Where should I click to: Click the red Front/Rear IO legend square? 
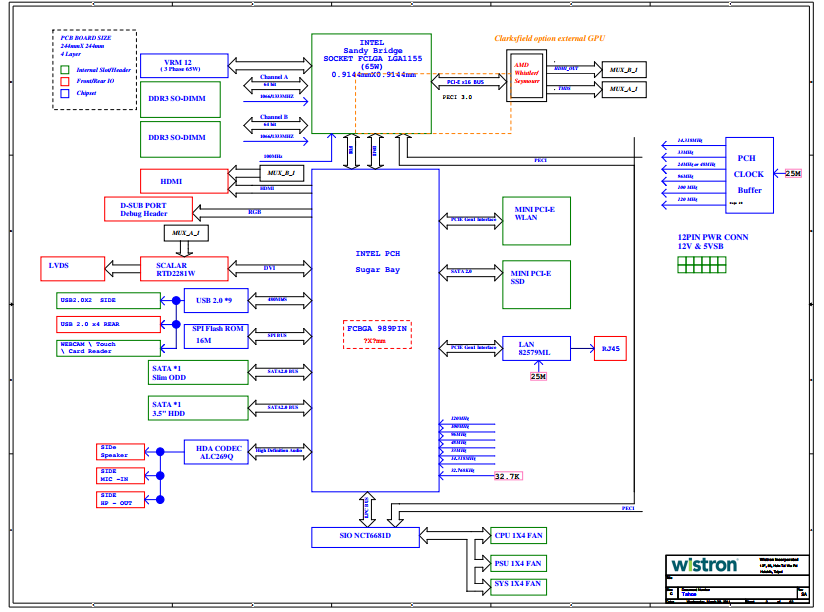(x=65, y=81)
